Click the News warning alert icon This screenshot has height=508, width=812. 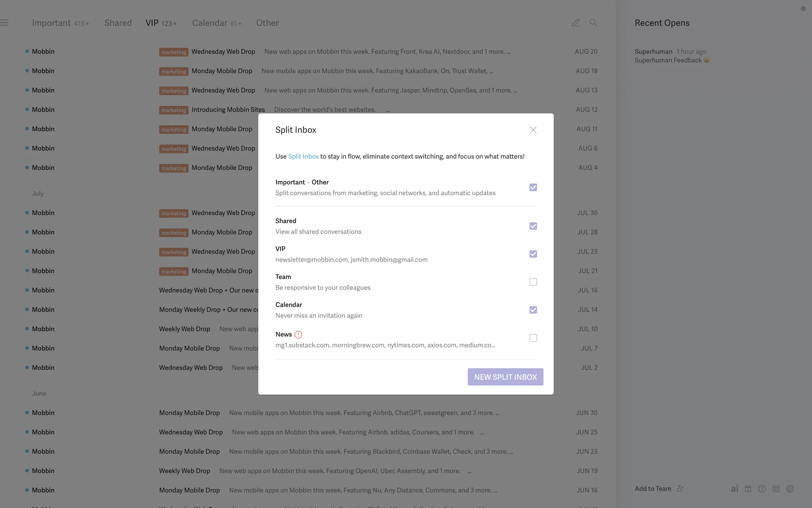tap(298, 334)
